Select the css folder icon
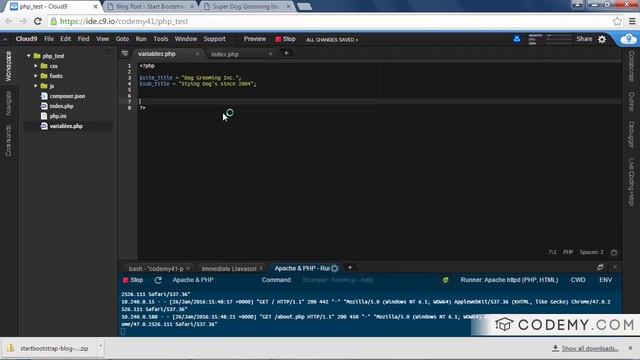 (x=44, y=66)
